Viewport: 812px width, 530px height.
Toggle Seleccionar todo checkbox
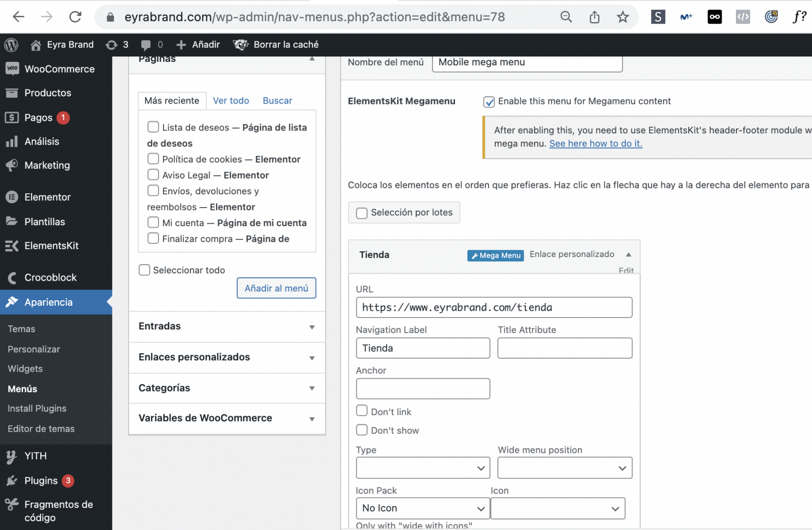144,270
